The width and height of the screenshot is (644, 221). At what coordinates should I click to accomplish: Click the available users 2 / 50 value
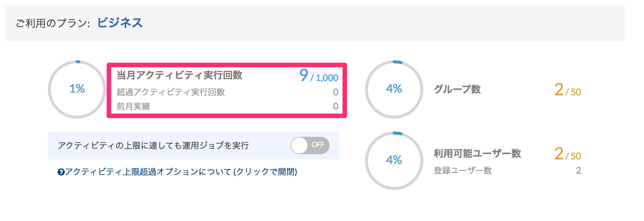point(568,154)
